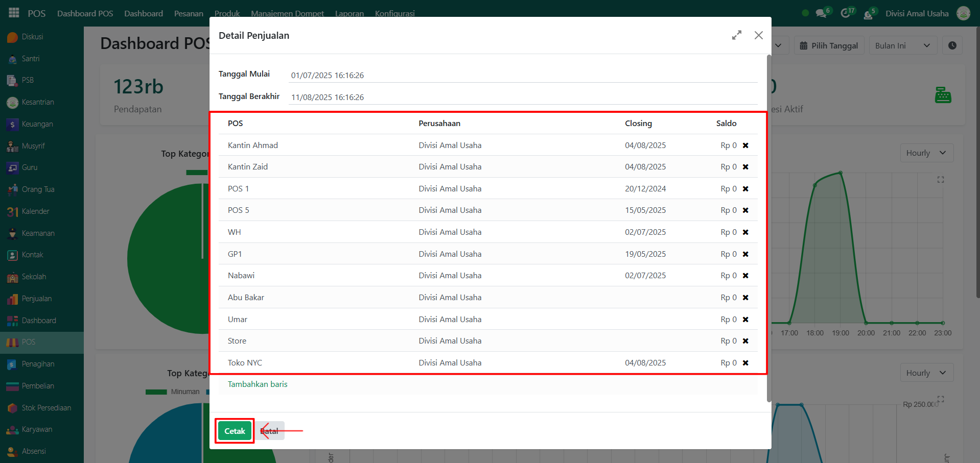Open the Pesanan menu
Screen dimensions: 980x463
[189, 13]
